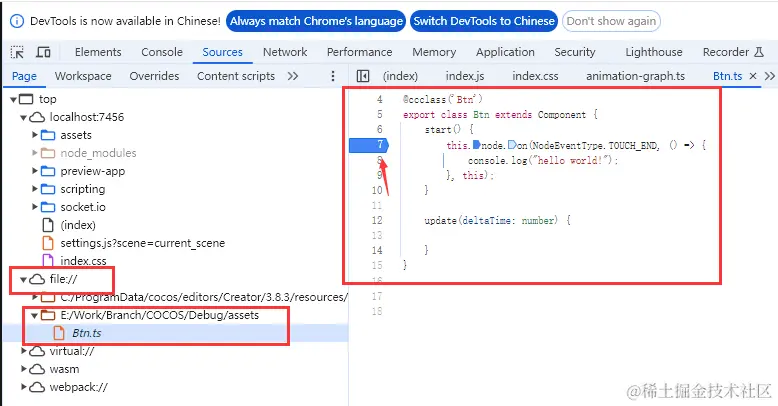
Task: Switch to the index.js editor tab
Action: [x=465, y=76]
